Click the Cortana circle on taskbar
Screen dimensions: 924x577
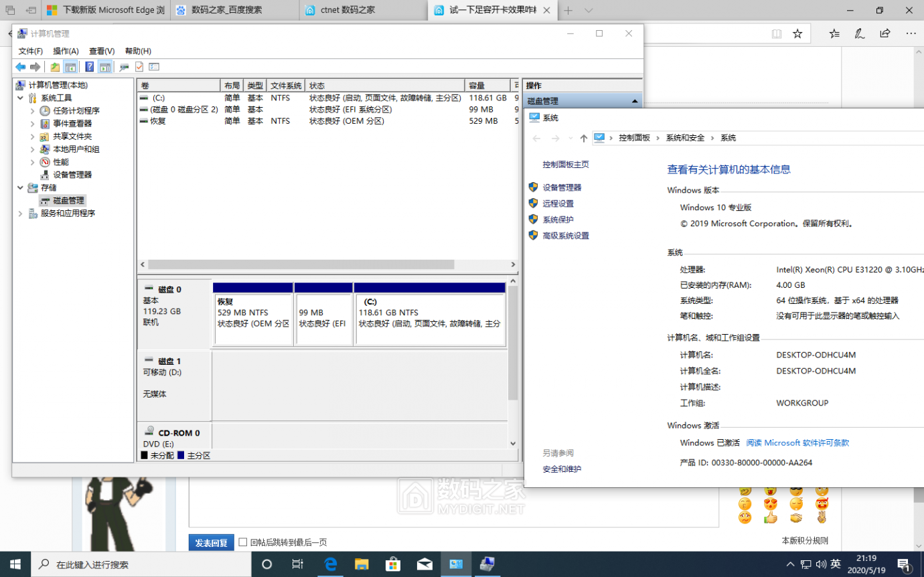coord(266,564)
